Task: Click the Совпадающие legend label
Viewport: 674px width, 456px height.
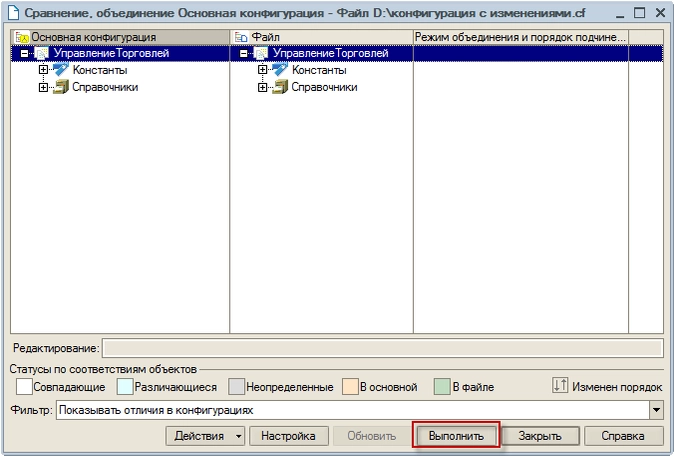Action: click(x=69, y=387)
